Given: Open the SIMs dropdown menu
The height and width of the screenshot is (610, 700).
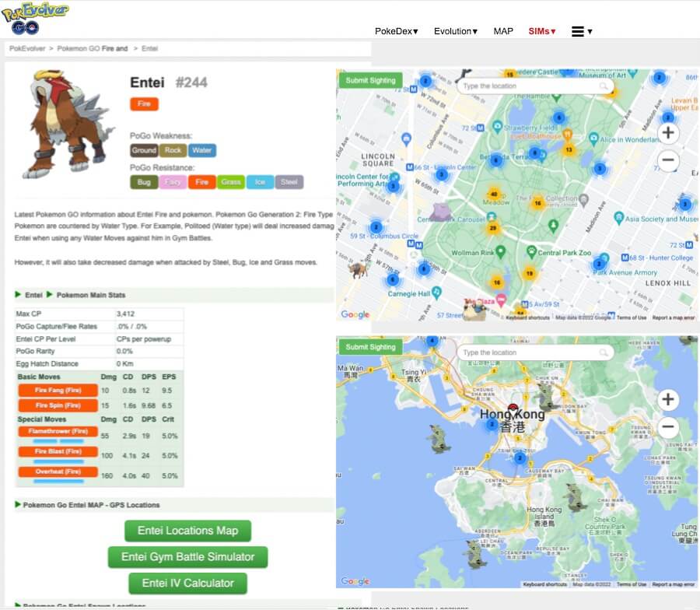Looking at the screenshot, I should pyautogui.click(x=542, y=31).
